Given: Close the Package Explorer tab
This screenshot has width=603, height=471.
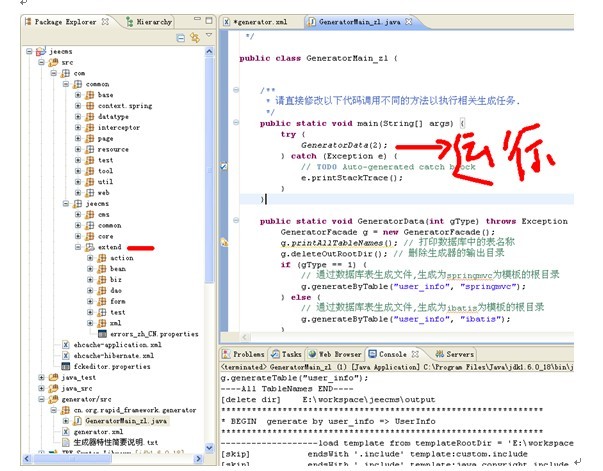Looking at the screenshot, I should (105, 22).
